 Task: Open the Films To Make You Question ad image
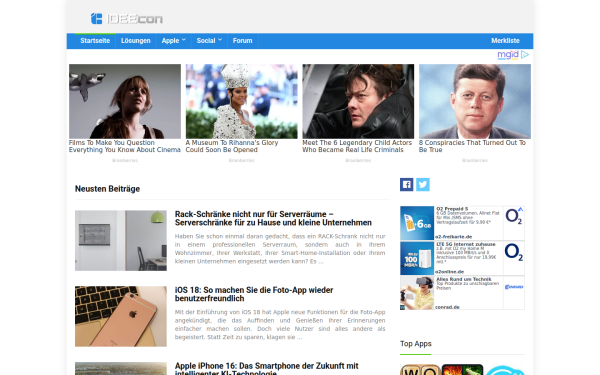pos(125,101)
